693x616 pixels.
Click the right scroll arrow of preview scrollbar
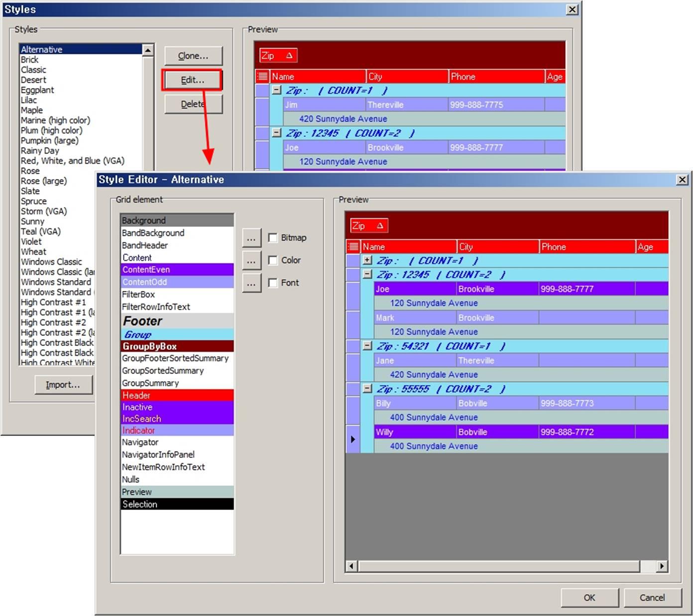pos(662,566)
